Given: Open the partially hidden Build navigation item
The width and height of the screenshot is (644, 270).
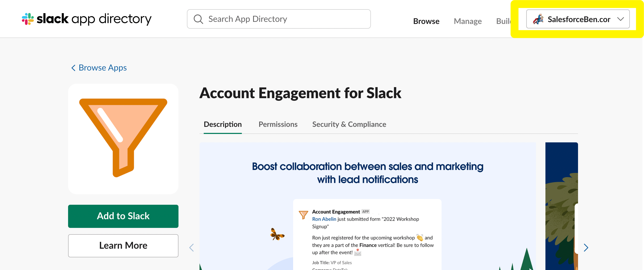Looking at the screenshot, I should (503, 21).
